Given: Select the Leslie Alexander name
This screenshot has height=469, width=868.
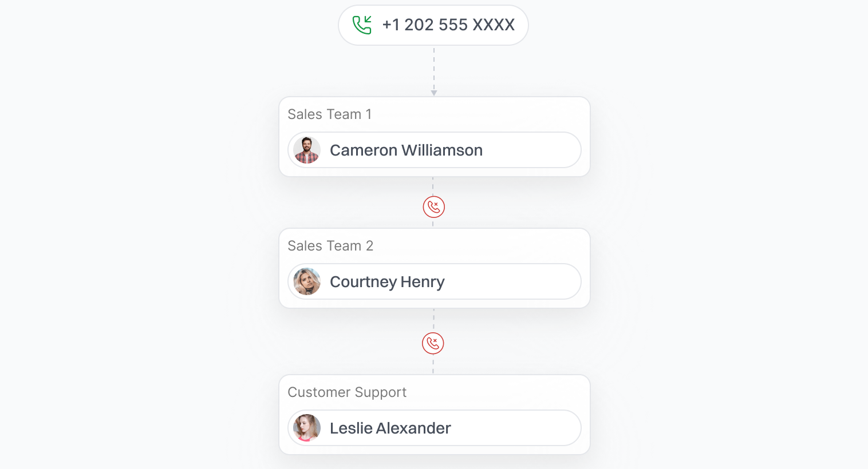Looking at the screenshot, I should tap(390, 428).
